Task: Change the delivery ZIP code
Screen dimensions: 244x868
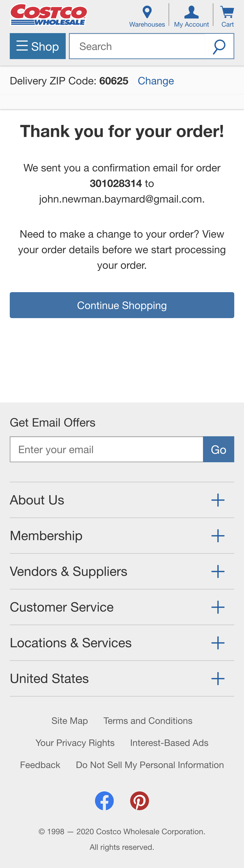Action: coord(156,81)
